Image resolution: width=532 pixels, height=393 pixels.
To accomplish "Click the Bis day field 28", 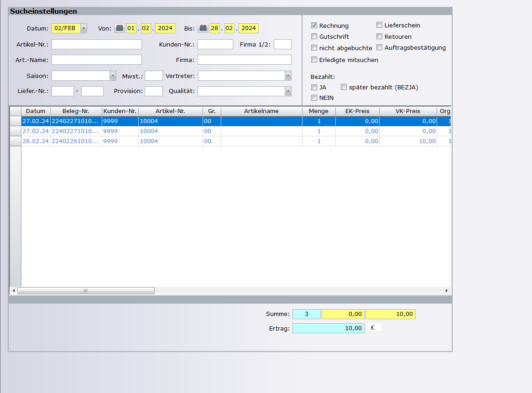I will (x=214, y=28).
